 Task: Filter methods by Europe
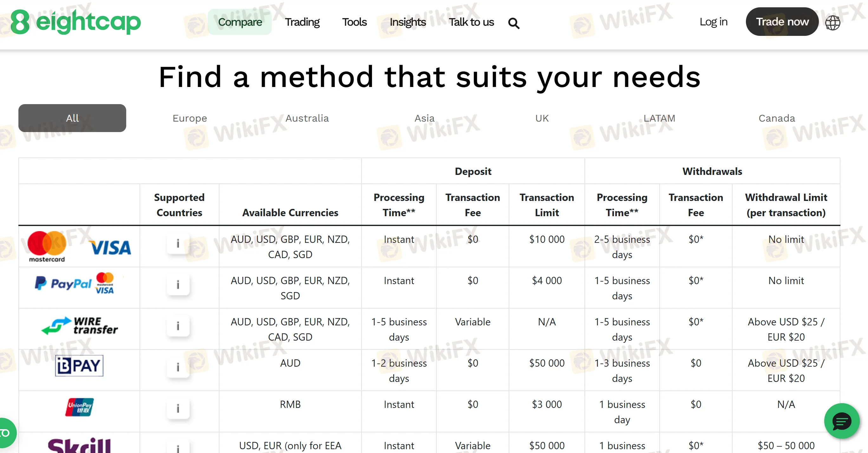click(x=190, y=118)
